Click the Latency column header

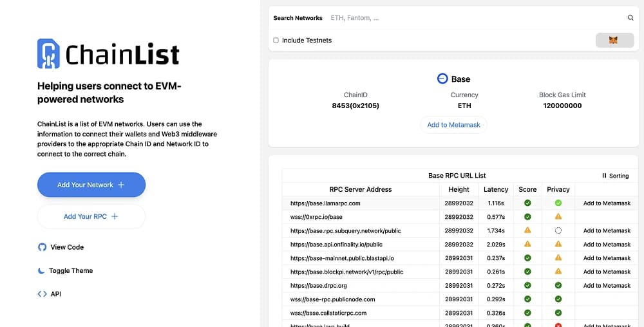496,189
